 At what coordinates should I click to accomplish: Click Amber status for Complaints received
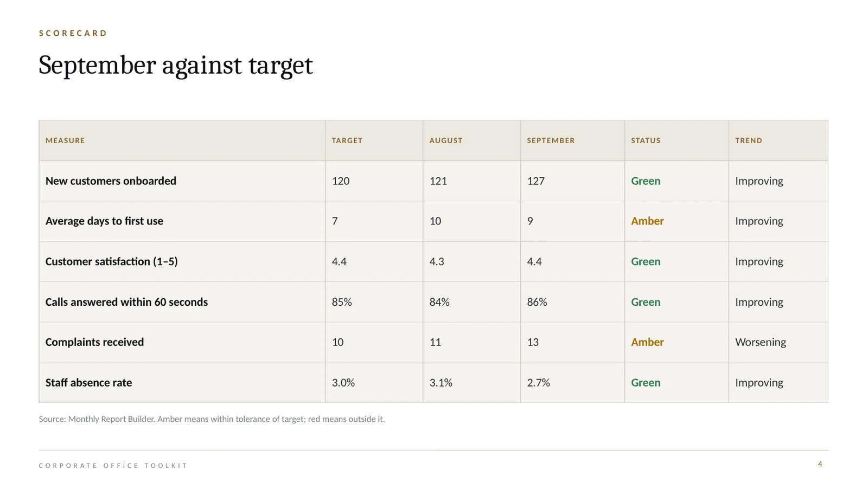647,342
